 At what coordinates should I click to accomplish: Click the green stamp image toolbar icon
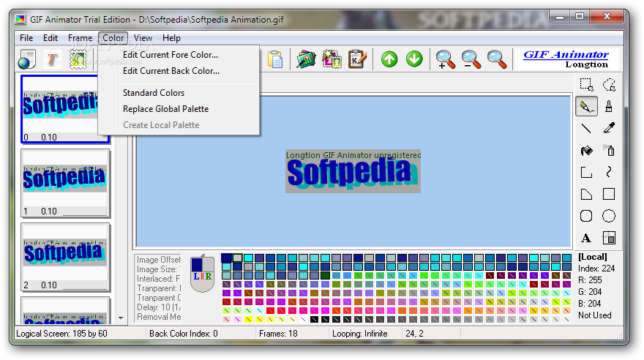[78, 59]
